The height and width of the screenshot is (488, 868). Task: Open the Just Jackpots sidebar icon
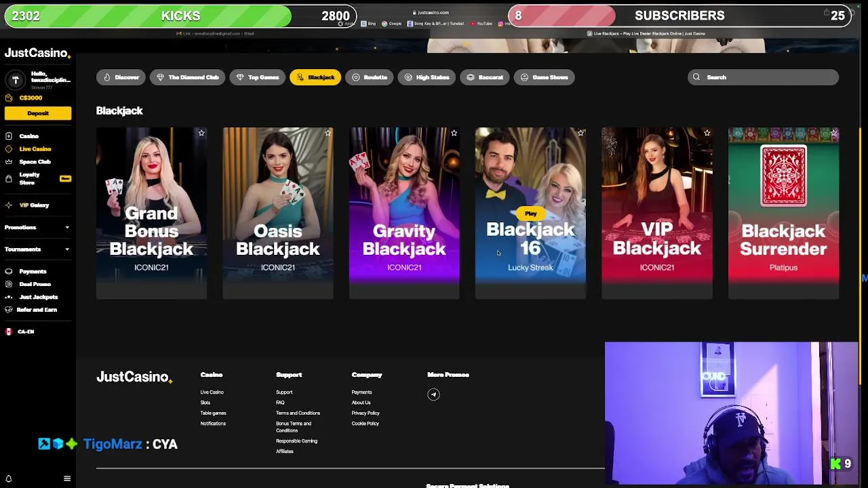pos(9,297)
